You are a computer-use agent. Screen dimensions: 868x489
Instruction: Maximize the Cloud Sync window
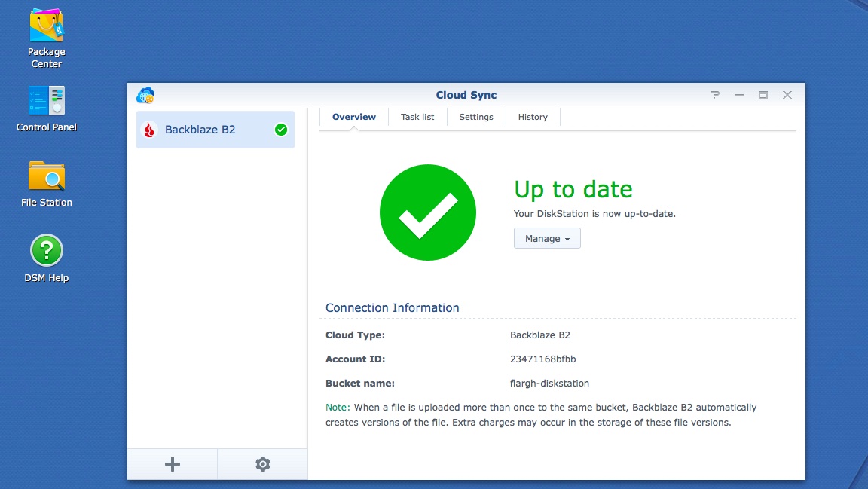763,95
